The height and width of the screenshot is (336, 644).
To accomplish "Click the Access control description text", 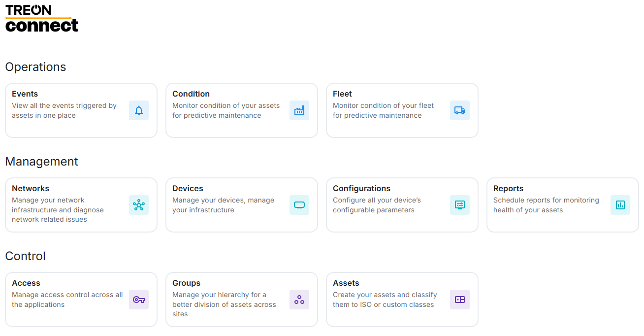I will tap(67, 300).
